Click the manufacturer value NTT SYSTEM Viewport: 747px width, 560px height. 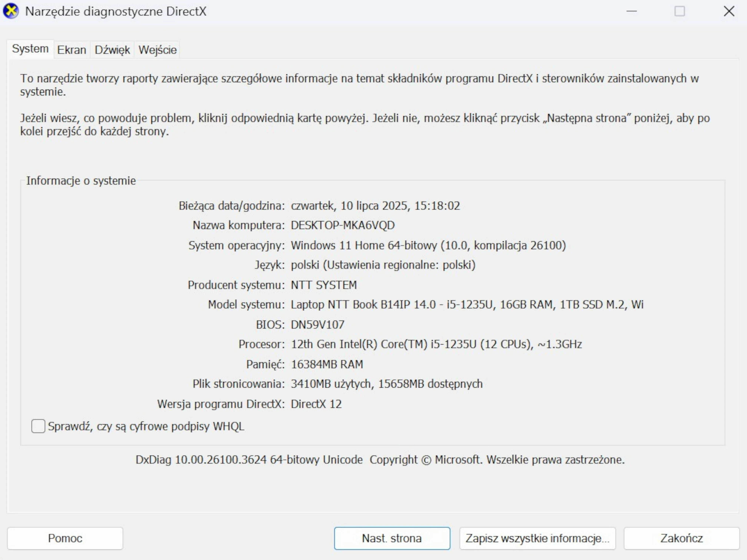tap(323, 285)
